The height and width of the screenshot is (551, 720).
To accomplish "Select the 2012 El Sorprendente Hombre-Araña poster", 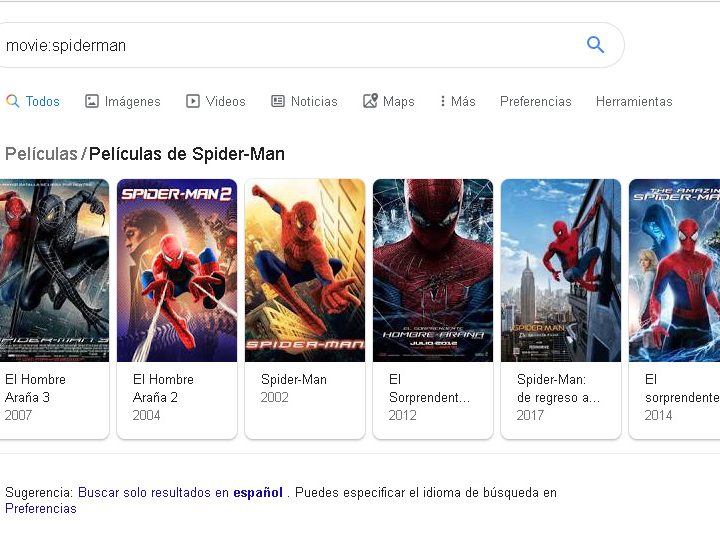I will [x=433, y=270].
